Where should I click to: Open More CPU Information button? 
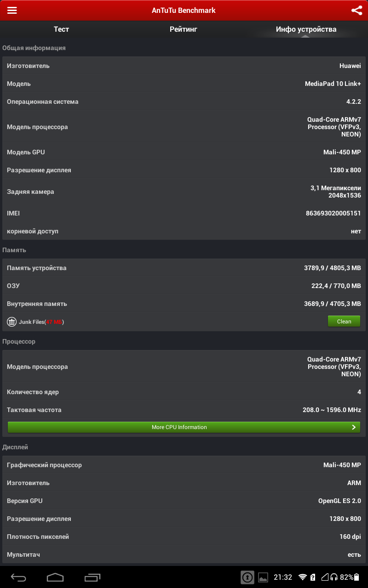pyautogui.click(x=184, y=427)
